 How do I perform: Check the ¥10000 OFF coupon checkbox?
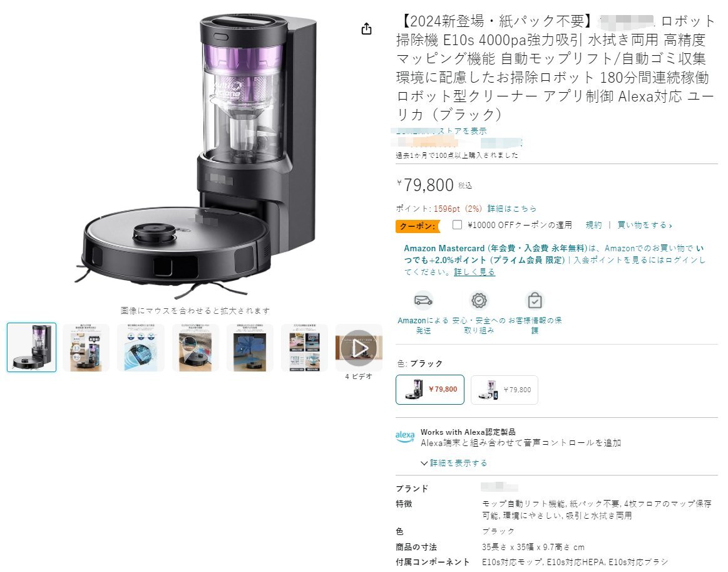pos(458,225)
